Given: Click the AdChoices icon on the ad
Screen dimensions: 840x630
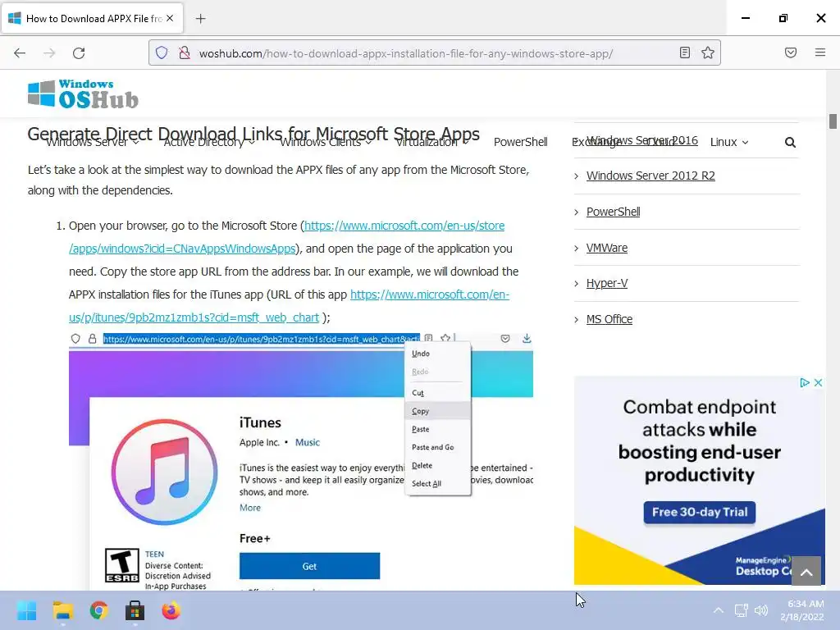Looking at the screenshot, I should point(805,382).
